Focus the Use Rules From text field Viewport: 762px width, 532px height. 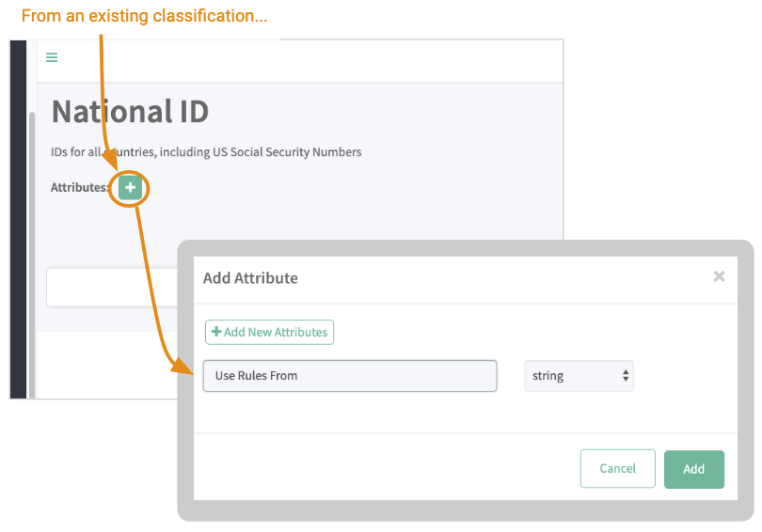click(350, 376)
